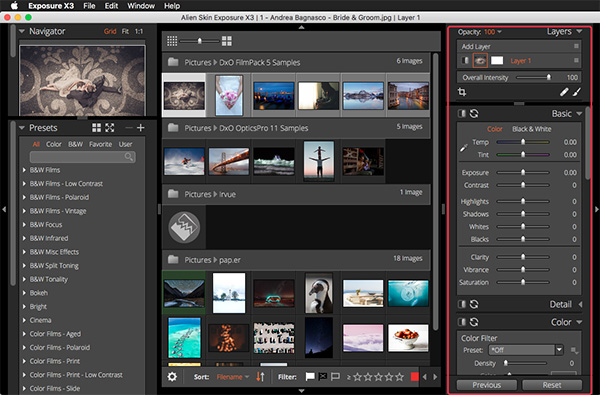Pick white balance with eyedropper
This screenshot has width=600, height=395.
click(463, 148)
